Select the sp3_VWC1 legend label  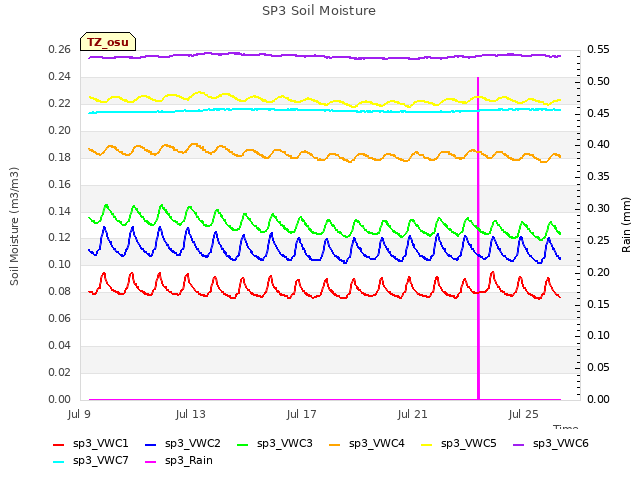click(100, 444)
